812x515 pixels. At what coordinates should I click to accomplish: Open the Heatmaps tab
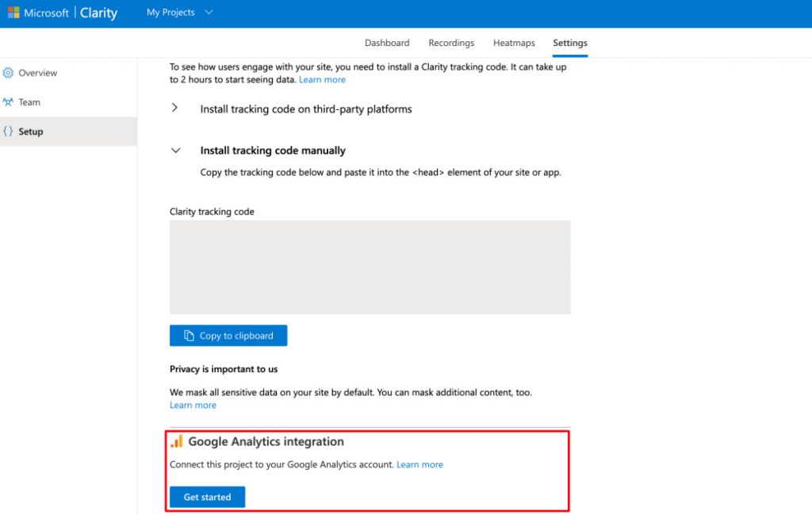(514, 43)
